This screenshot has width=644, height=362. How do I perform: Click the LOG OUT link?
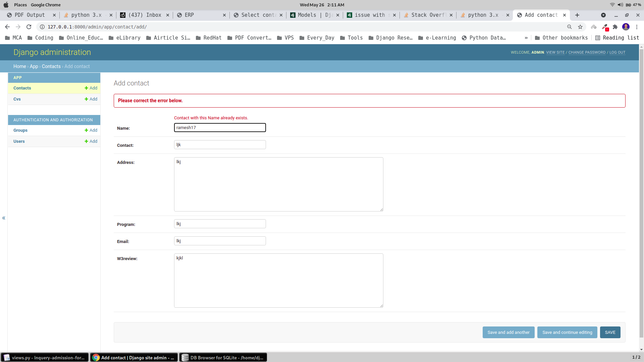click(x=617, y=53)
